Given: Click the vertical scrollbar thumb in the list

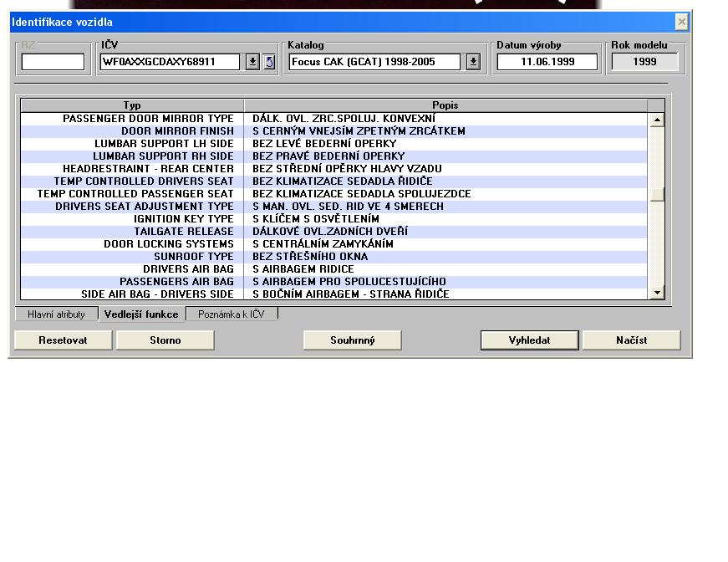Looking at the screenshot, I should [x=658, y=194].
